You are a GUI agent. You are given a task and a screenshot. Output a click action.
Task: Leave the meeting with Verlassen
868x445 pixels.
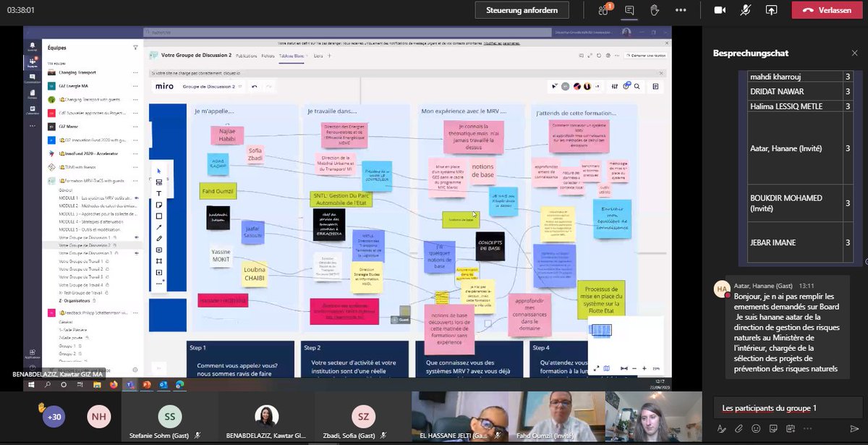click(827, 10)
